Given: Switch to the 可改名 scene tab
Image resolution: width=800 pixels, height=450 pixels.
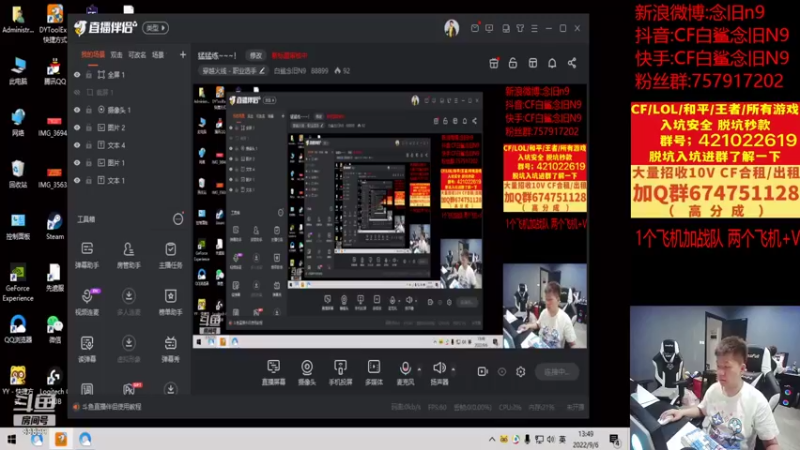Looking at the screenshot, I should point(137,55).
